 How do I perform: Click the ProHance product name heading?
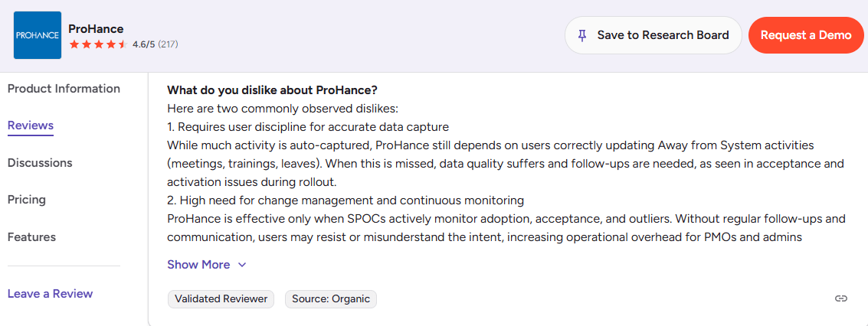(96, 29)
